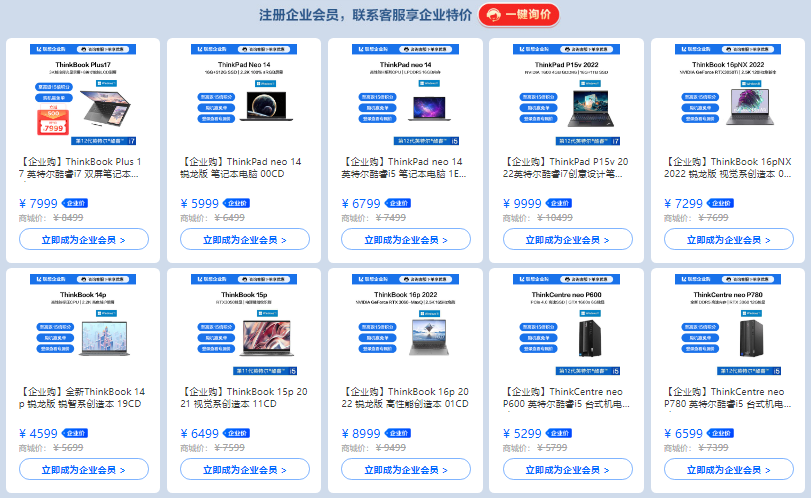Screen dimensions: 811x498
Task: Open ThinkBook 16p 2022 product image
Action: pyautogui.click(x=406, y=325)
